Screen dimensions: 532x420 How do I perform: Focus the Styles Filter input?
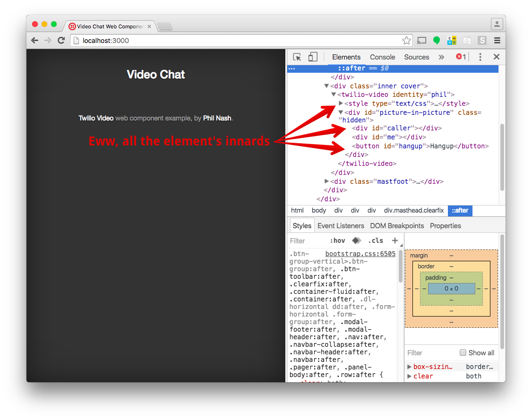click(x=307, y=241)
